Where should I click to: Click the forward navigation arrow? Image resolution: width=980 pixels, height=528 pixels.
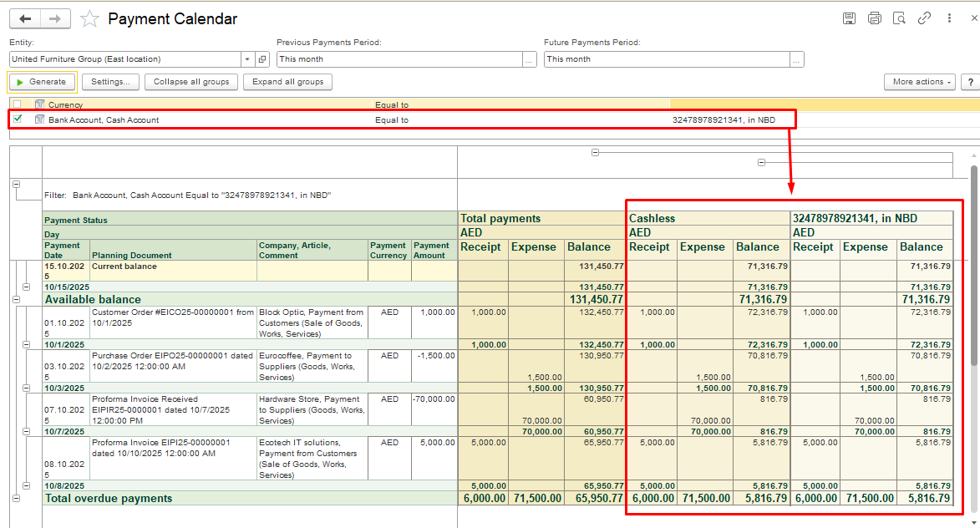[x=55, y=19]
